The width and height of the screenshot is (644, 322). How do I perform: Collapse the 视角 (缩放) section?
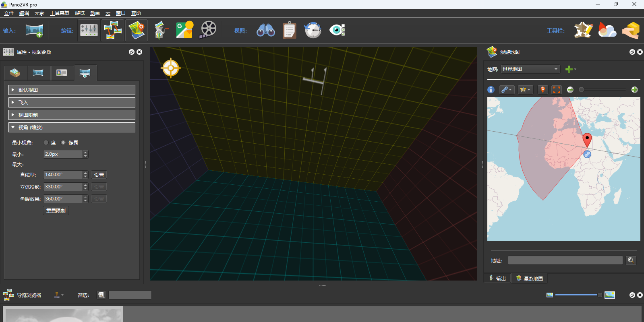pos(72,128)
